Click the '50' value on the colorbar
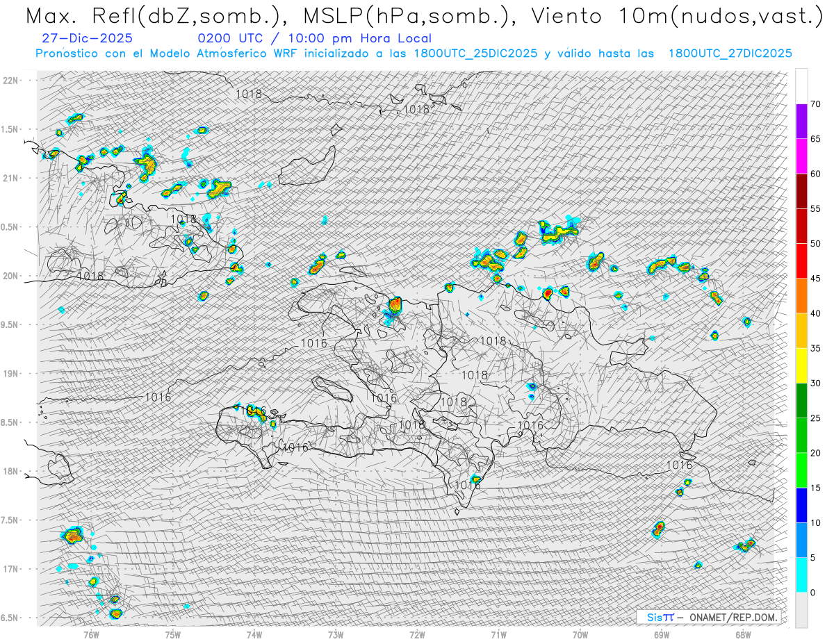Screen dimensions: 834x644 815,244
